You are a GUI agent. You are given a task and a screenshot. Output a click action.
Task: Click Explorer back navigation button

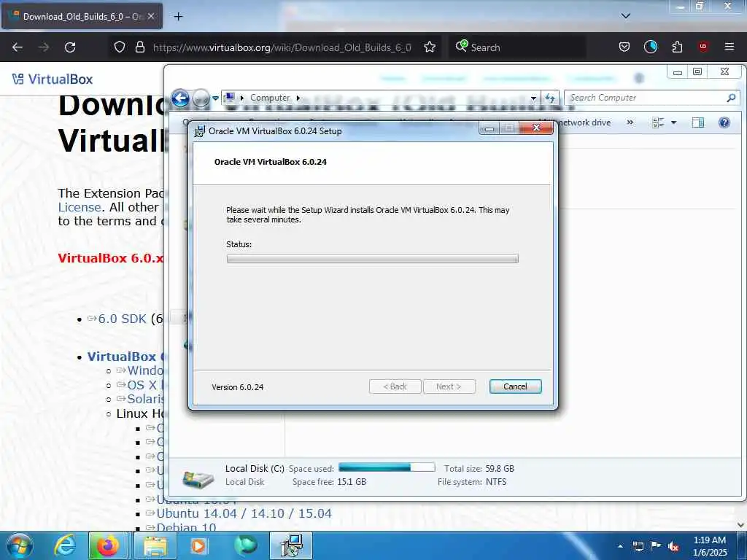tap(180, 98)
